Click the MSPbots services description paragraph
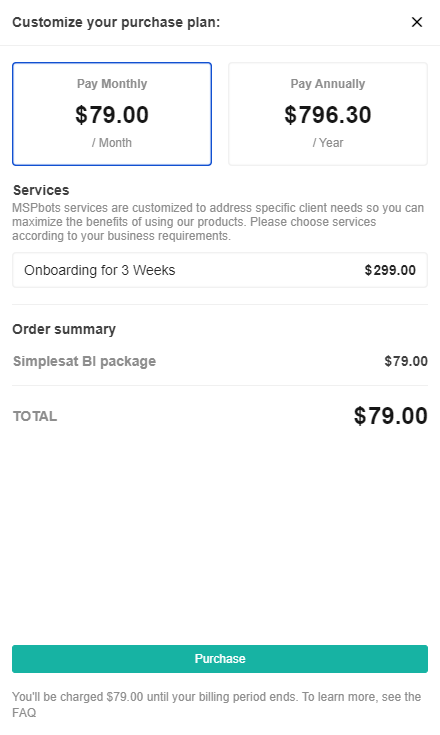 (x=218, y=222)
